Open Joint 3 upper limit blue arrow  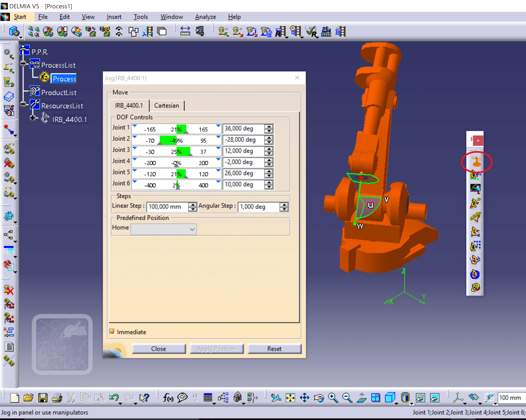point(218,148)
